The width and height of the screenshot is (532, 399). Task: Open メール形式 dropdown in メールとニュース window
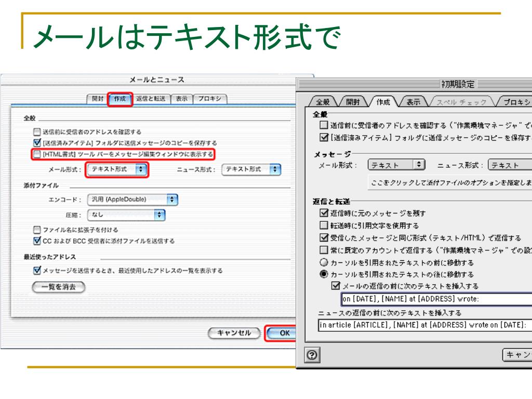117,169
